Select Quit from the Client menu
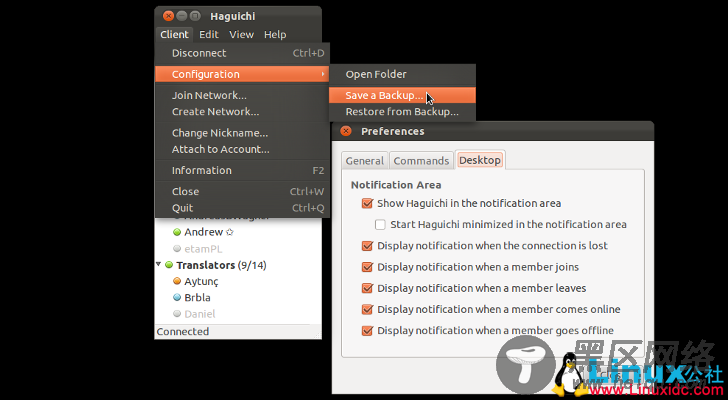The width and height of the screenshot is (728, 400). click(242, 208)
